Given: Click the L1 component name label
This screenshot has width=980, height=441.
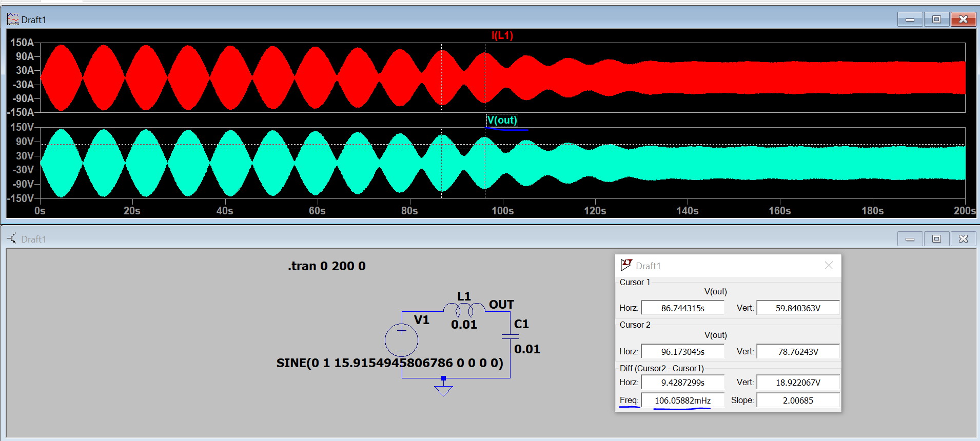Looking at the screenshot, I should click(464, 296).
